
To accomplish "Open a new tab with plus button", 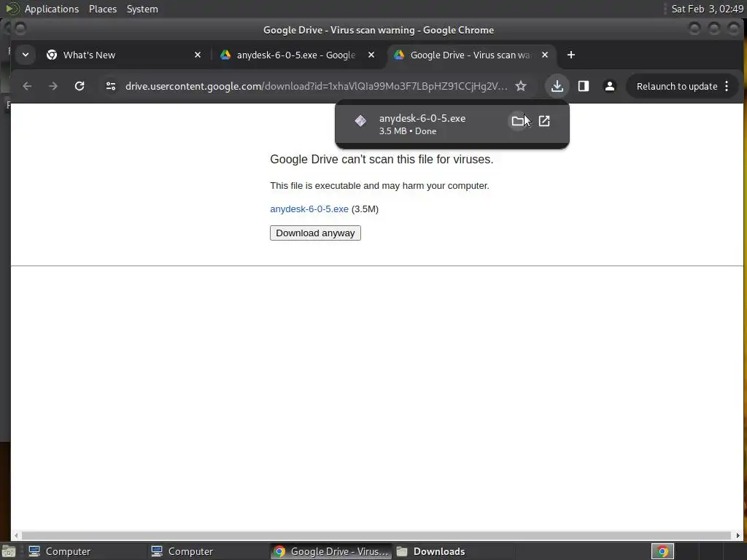I will coord(570,55).
